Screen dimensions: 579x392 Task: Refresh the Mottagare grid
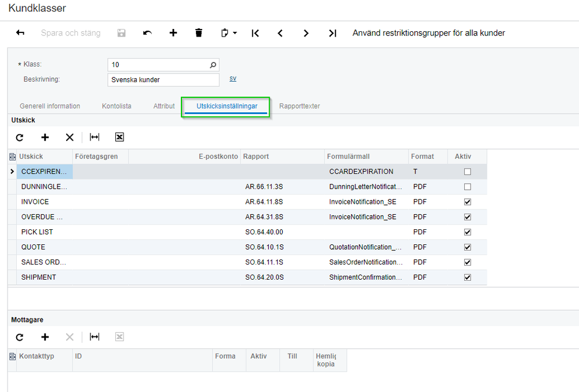pyautogui.click(x=20, y=337)
